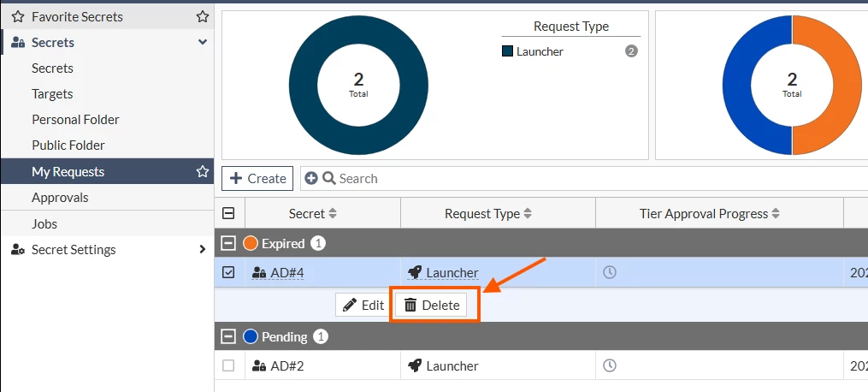Viewport: 868px width, 392px height.
Task: Click the Launcher link in the AD#4 row
Action: pos(452,272)
